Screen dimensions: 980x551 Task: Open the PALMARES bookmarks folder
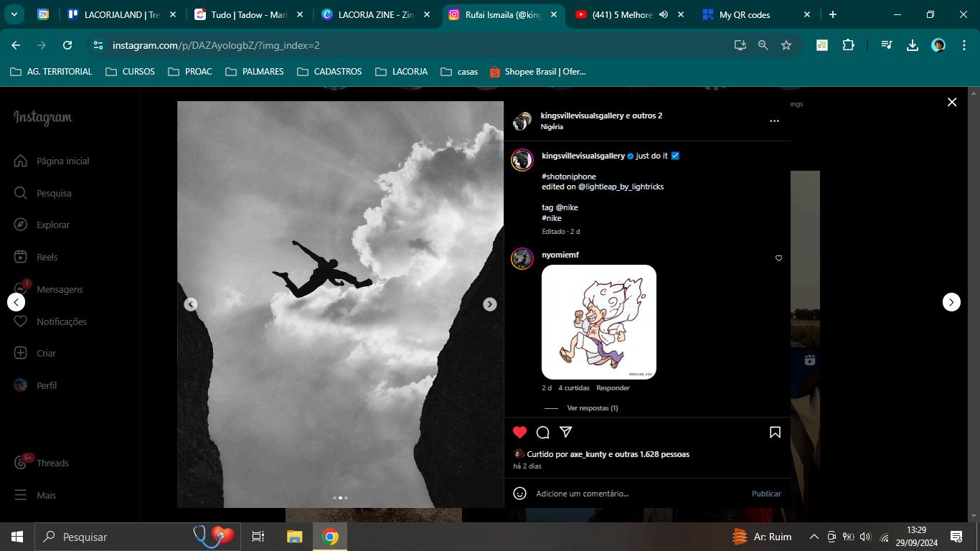click(x=254, y=72)
